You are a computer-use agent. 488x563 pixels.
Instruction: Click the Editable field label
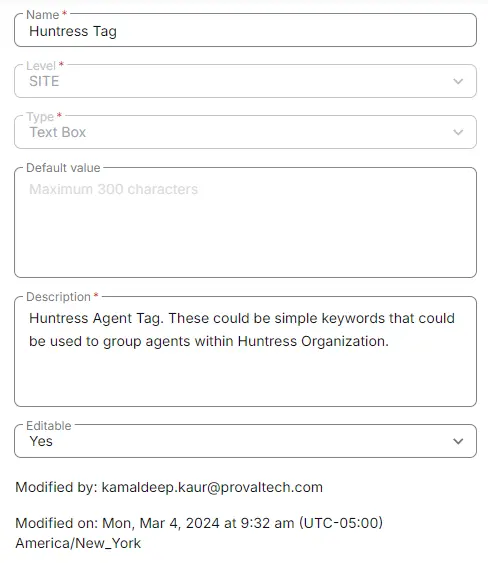[x=49, y=426]
